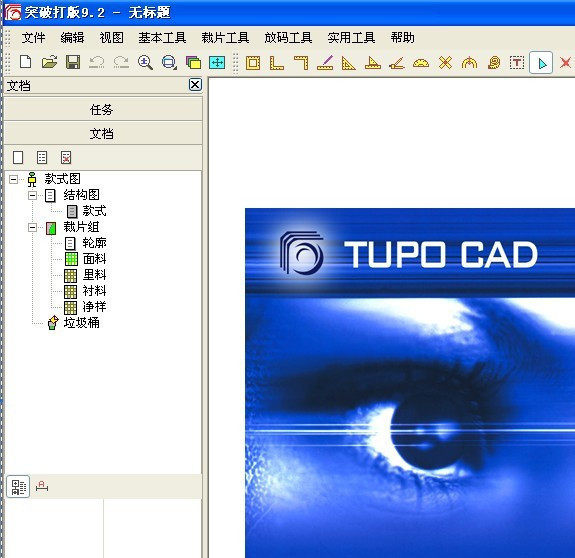Image resolution: width=575 pixels, height=558 pixels.
Task: Click the zoom window icon with small arrow
Action: pyautogui.click(x=169, y=62)
